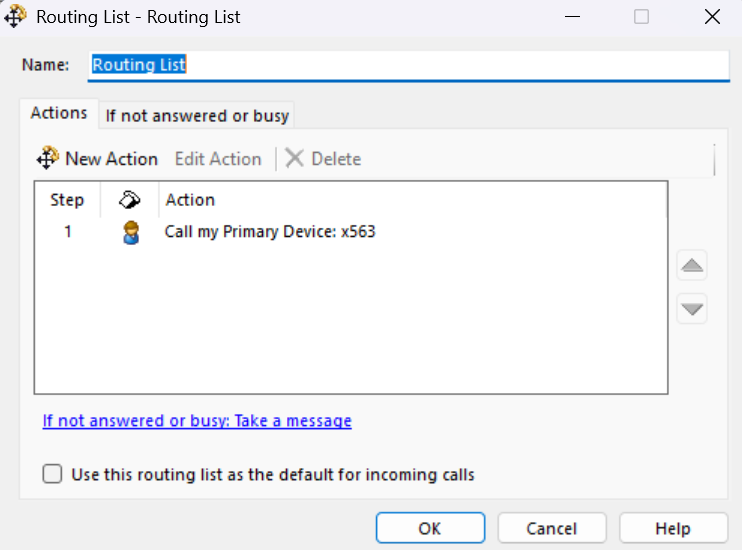Confirm with the OK button
The height and width of the screenshot is (550, 742).
tap(430, 528)
